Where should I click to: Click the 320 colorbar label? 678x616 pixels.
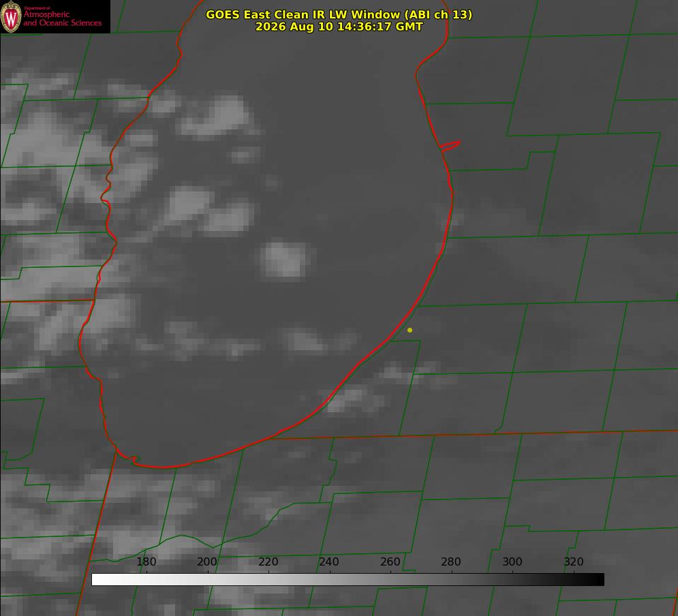[574, 561]
